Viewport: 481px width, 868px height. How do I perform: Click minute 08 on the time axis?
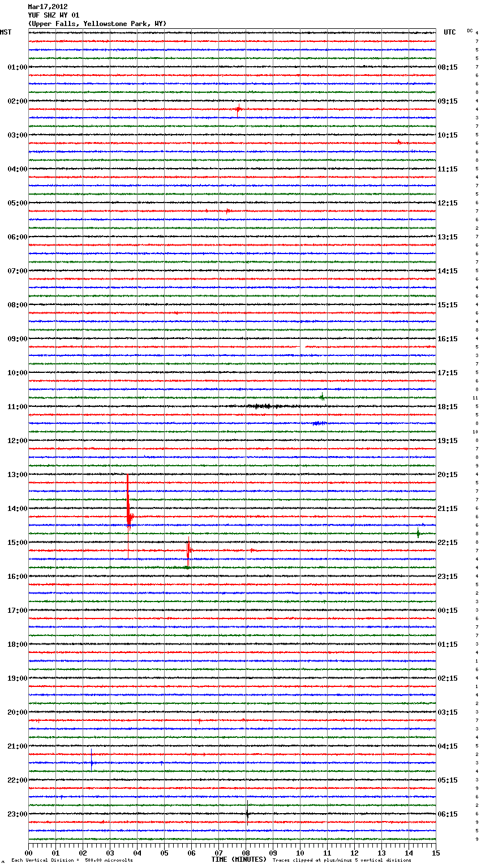(x=246, y=853)
